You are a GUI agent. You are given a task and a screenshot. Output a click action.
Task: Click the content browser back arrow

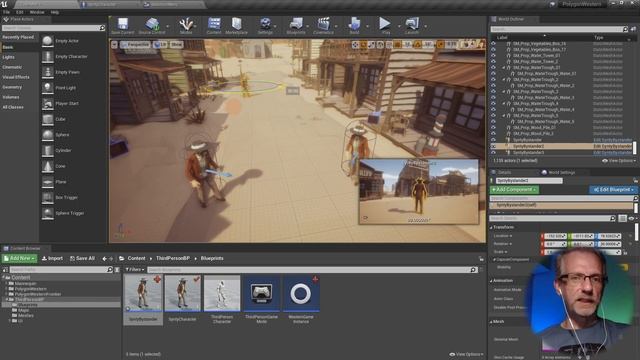click(104, 258)
